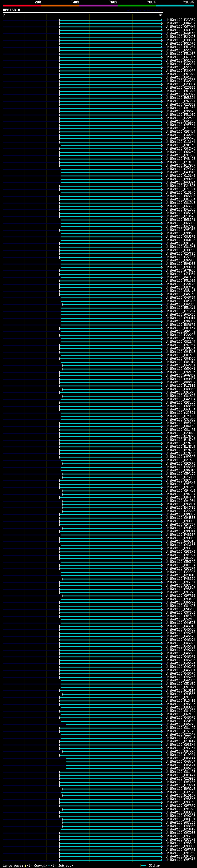This screenshot has height=868, width=197.
Task: Click the red 20% identity color swatch
Action: pos(22,6)
